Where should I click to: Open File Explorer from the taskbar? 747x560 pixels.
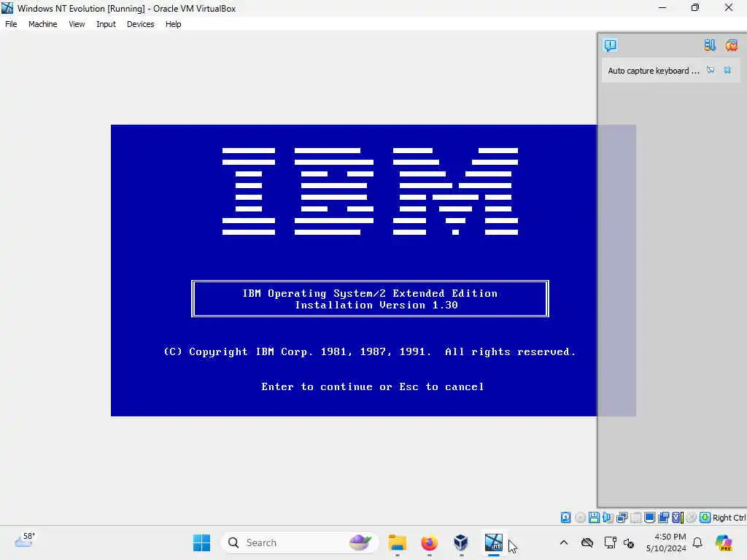pyautogui.click(x=398, y=542)
